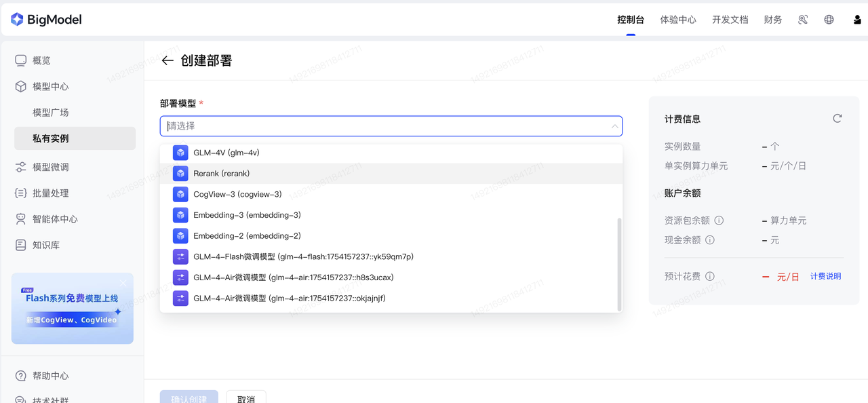
Task: Refresh the 计费信息 panel
Action: point(837,119)
